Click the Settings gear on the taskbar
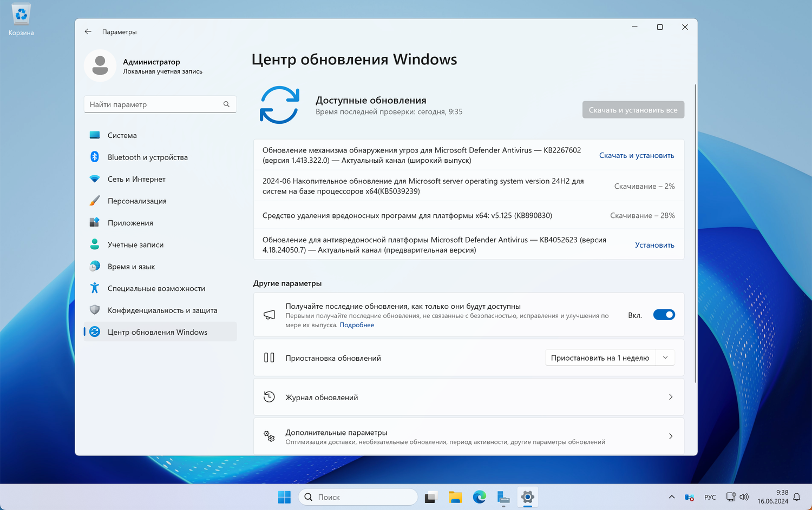 [528, 497]
